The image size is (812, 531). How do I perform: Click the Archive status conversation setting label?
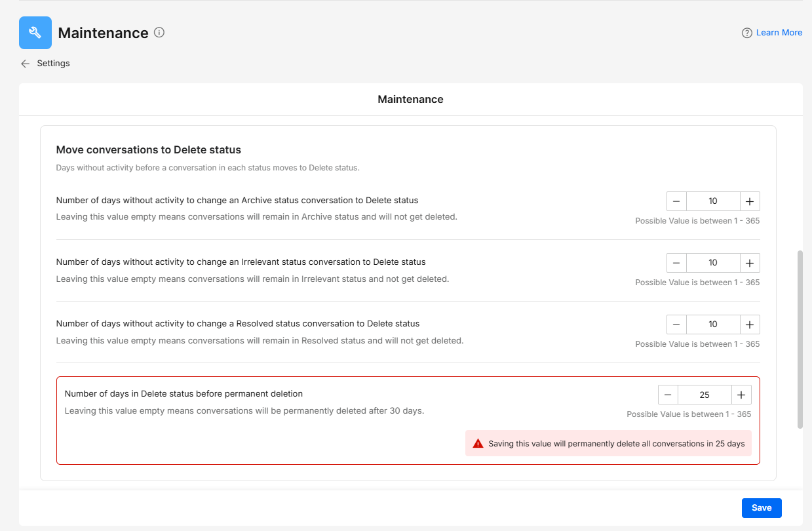coord(237,201)
